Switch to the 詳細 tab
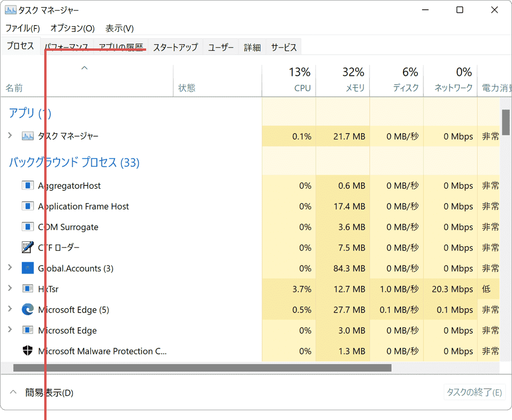The image size is (512, 420). [x=252, y=47]
